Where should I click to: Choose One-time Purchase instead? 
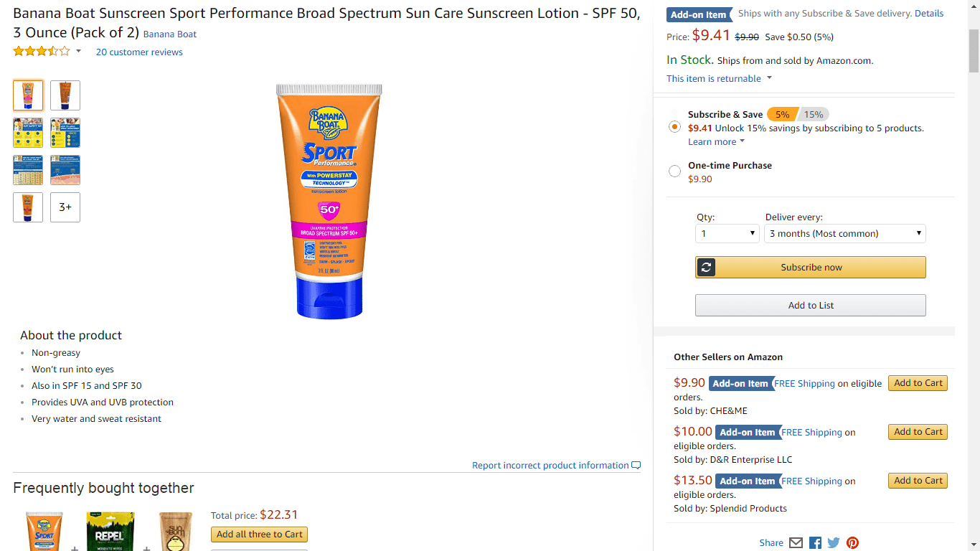coord(674,171)
